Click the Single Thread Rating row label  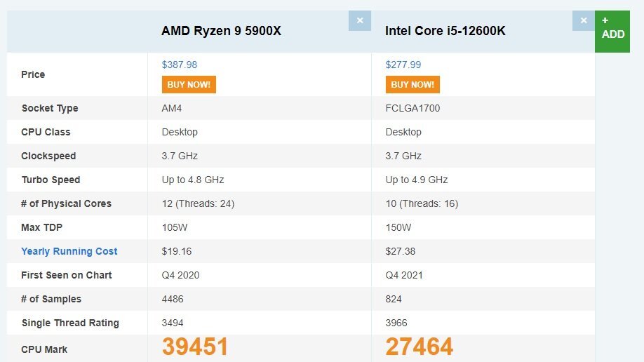tap(70, 323)
